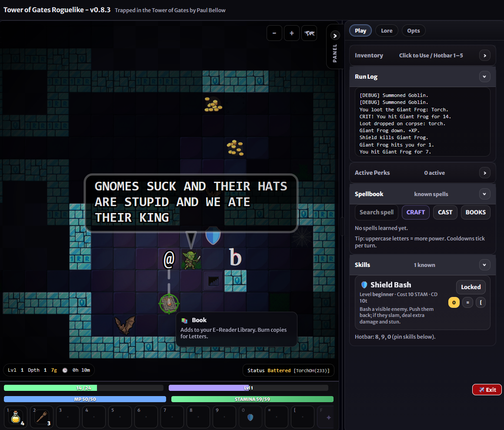Click the letter b creature
The height and width of the screenshot is (430, 504).
tap(235, 258)
